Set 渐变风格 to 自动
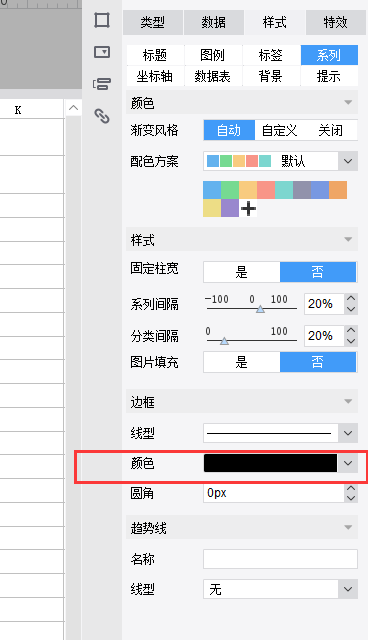 229,130
